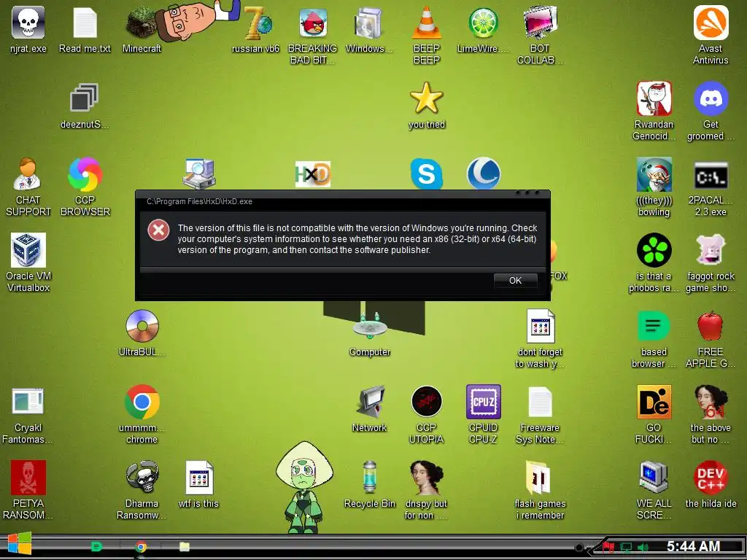Open the HxD desktop icon

313,174
